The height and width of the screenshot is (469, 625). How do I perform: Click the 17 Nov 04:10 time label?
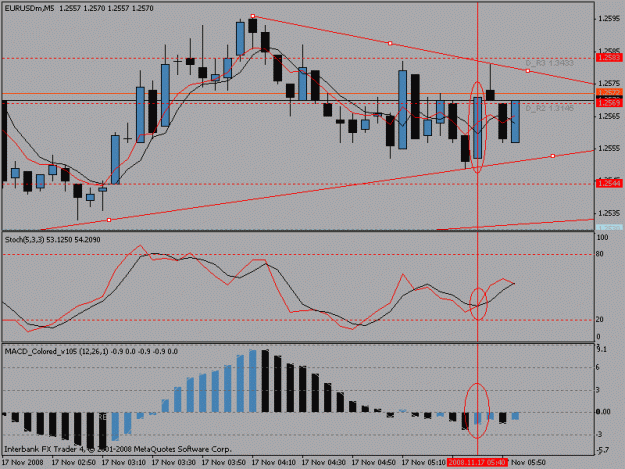tap(274, 463)
